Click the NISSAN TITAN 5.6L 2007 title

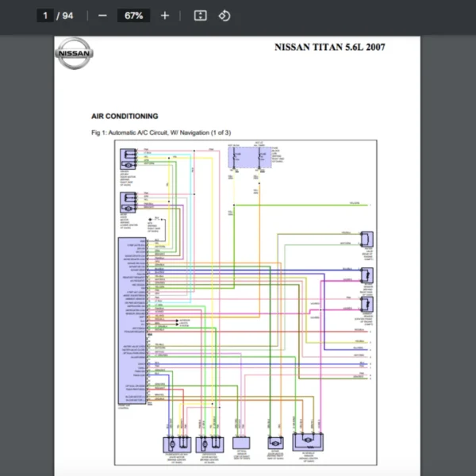pyautogui.click(x=329, y=47)
